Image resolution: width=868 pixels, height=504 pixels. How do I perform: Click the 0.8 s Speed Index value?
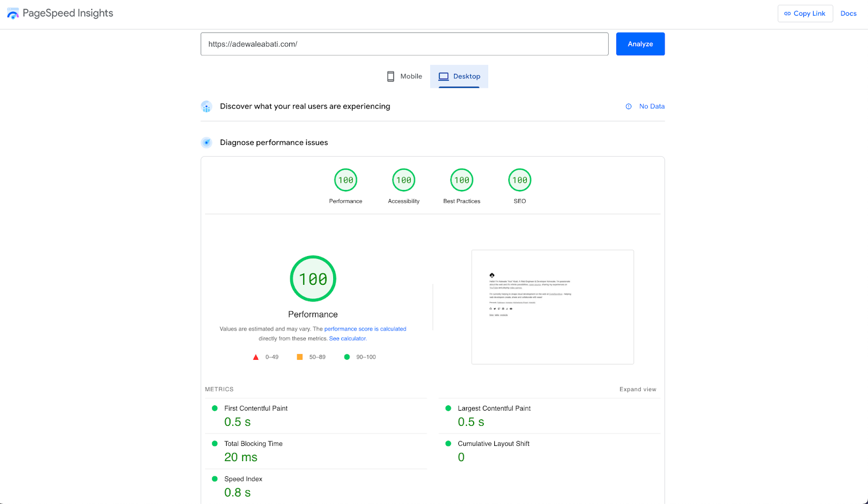click(238, 493)
